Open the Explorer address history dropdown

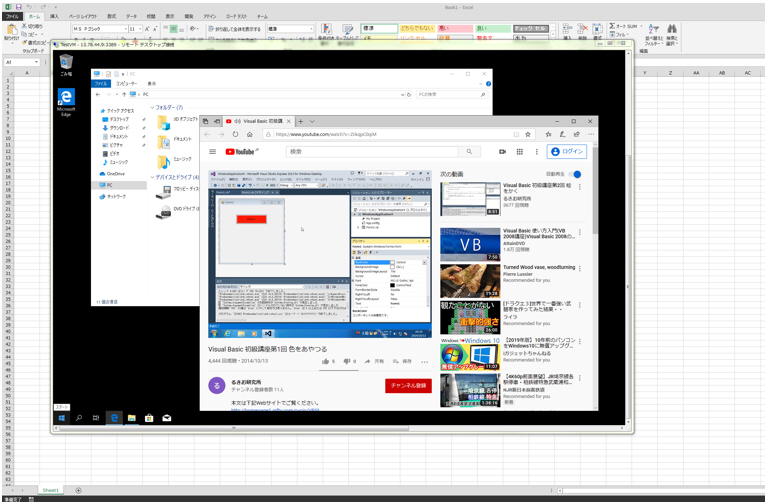(x=403, y=95)
